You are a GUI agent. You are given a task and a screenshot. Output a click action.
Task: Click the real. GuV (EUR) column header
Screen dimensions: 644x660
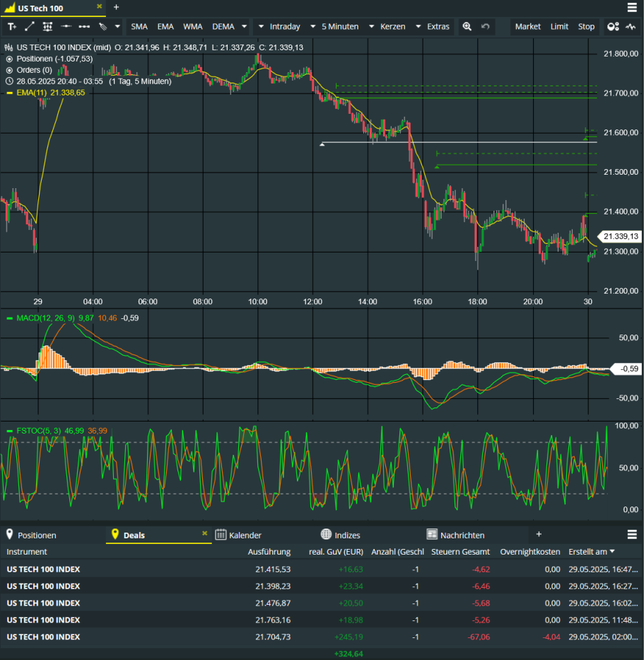coord(336,552)
